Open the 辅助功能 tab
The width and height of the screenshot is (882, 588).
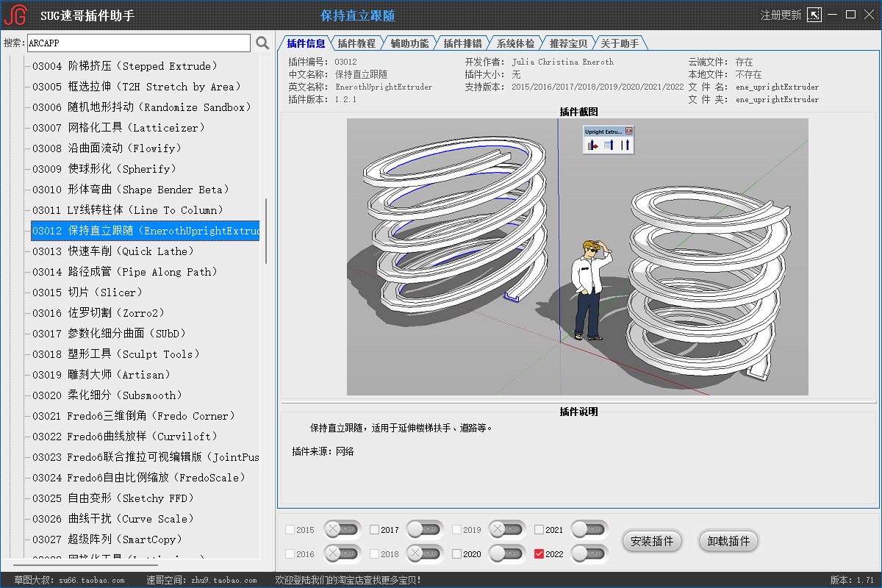pos(410,43)
